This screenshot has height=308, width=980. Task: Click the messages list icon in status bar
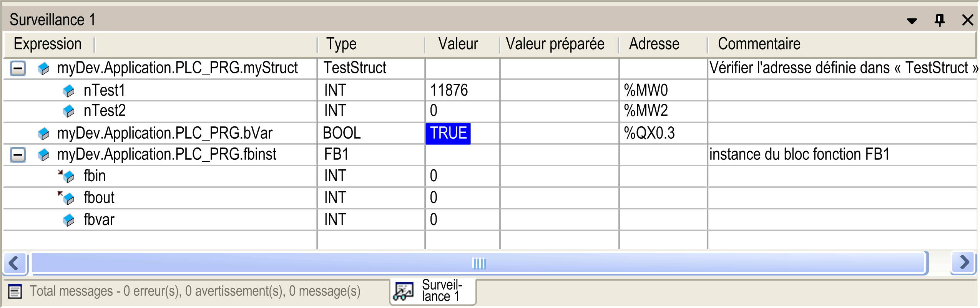click(15, 291)
